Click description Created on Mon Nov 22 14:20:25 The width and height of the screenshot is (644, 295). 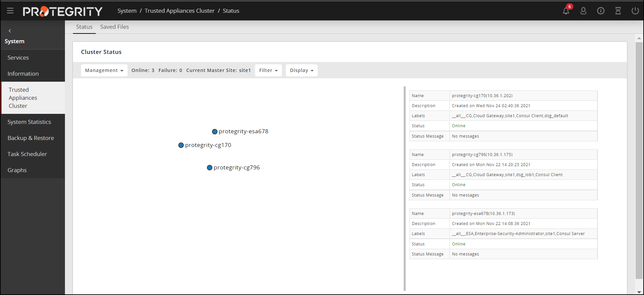pyautogui.click(x=524, y=165)
